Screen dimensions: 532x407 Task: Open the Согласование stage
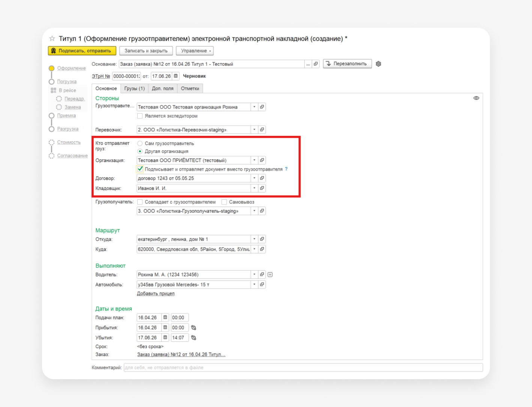(72, 156)
